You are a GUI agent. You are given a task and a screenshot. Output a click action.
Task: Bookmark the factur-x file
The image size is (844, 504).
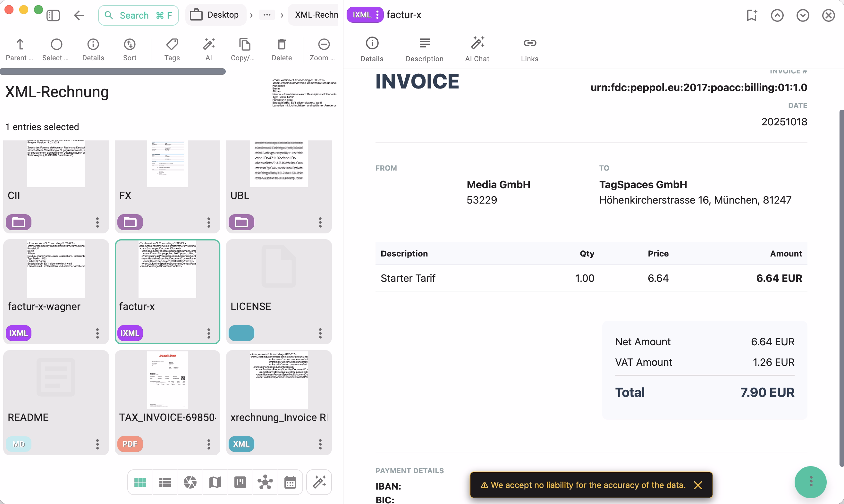point(752,15)
